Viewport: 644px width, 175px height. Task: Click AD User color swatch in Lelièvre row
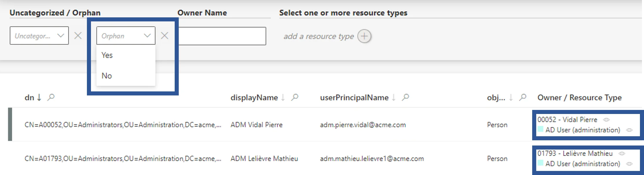click(x=540, y=163)
